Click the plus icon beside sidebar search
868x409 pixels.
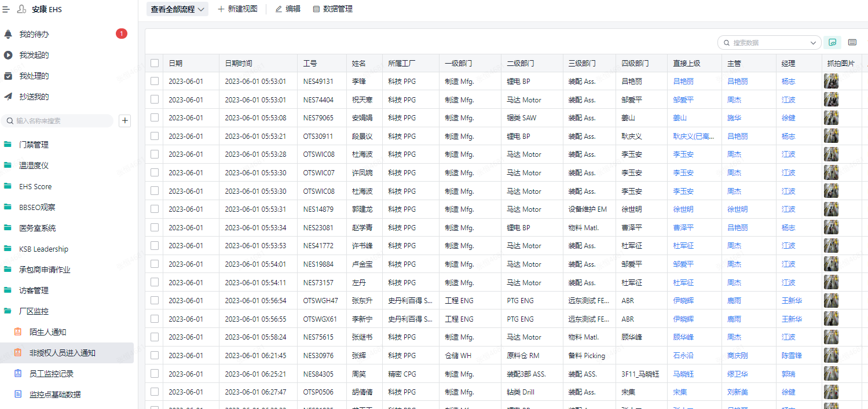pos(125,121)
